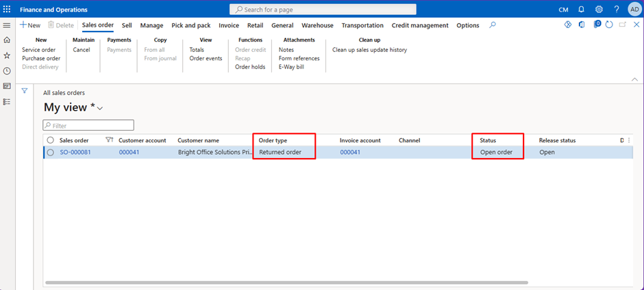Open search in the action pane magnifier
The height and width of the screenshot is (290, 644).
pyautogui.click(x=493, y=25)
